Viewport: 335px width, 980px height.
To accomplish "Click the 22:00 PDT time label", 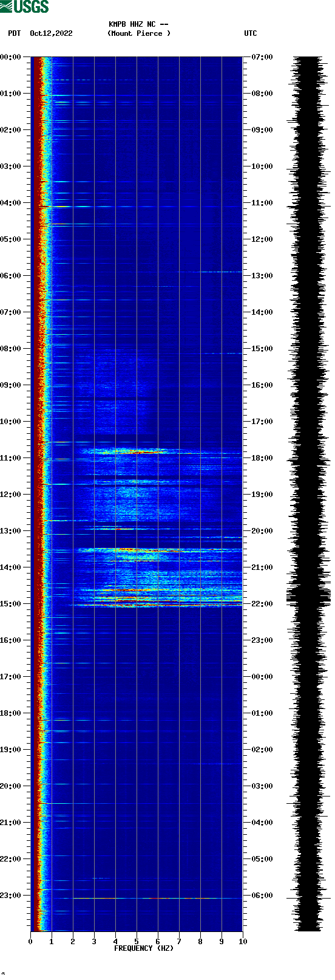I will coord(10,859).
